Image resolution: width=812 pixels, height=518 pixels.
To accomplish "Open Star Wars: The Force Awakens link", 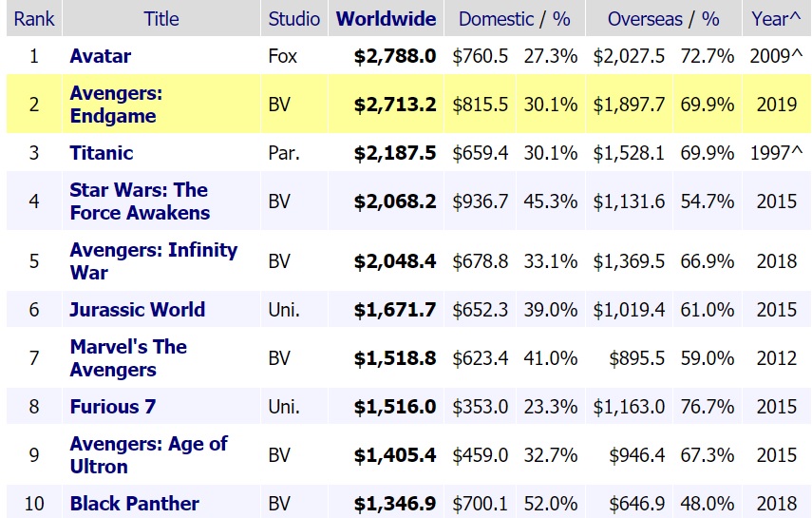I will pyautogui.click(x=140, y=201).
